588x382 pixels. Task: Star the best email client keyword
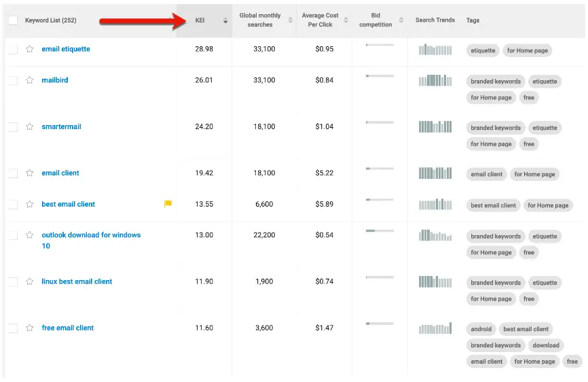point(30,204)
